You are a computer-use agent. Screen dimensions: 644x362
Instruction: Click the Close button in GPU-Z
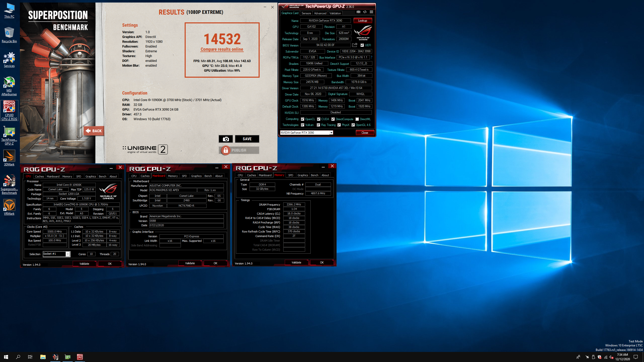[x=365, y=133]
